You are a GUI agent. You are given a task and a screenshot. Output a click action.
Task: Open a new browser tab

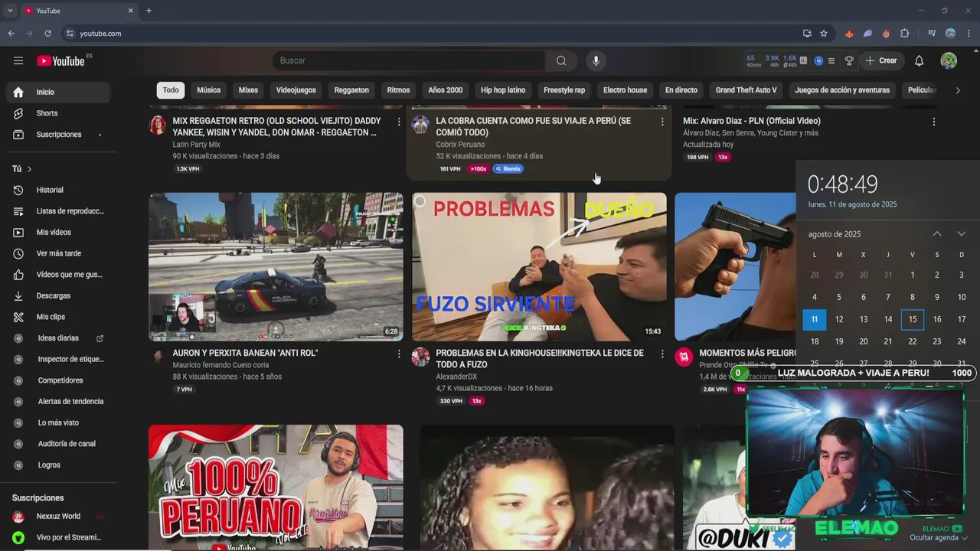(x=149, y=11)
